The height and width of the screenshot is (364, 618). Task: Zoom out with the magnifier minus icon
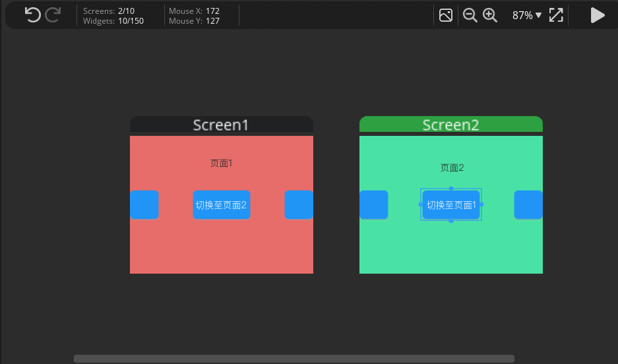click(470, 15)
